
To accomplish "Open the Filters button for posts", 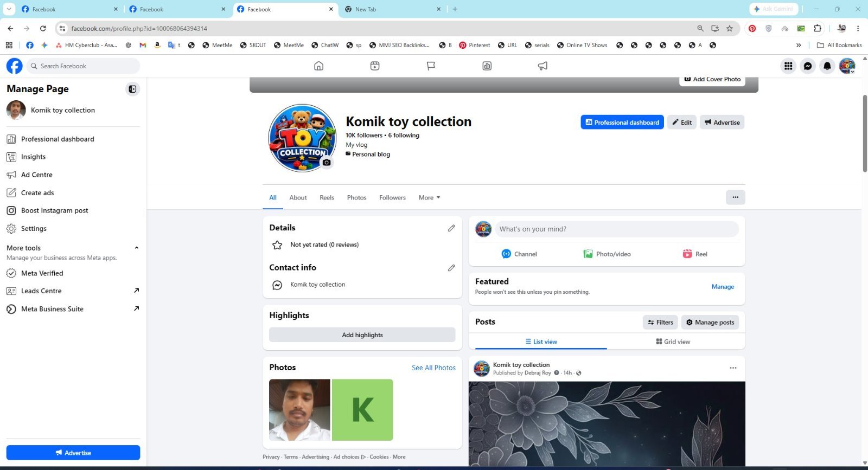I will pyautogui.click(x=660, y=322).
